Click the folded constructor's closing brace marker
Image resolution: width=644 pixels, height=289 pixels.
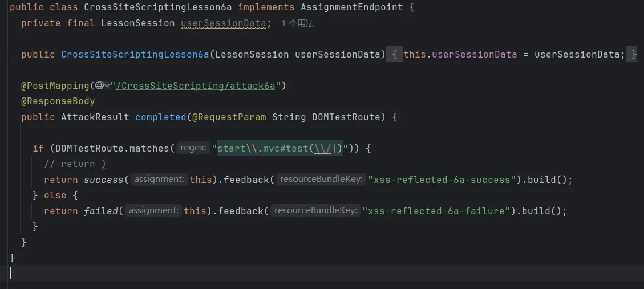pos(631,55)
